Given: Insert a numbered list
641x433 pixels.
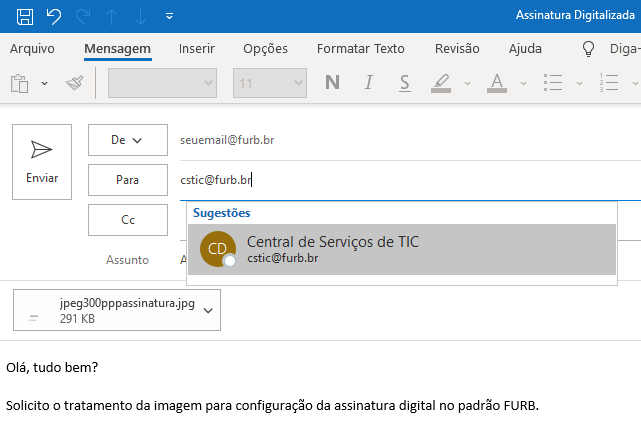Looking at the screenshot, I should pos(609,83).
